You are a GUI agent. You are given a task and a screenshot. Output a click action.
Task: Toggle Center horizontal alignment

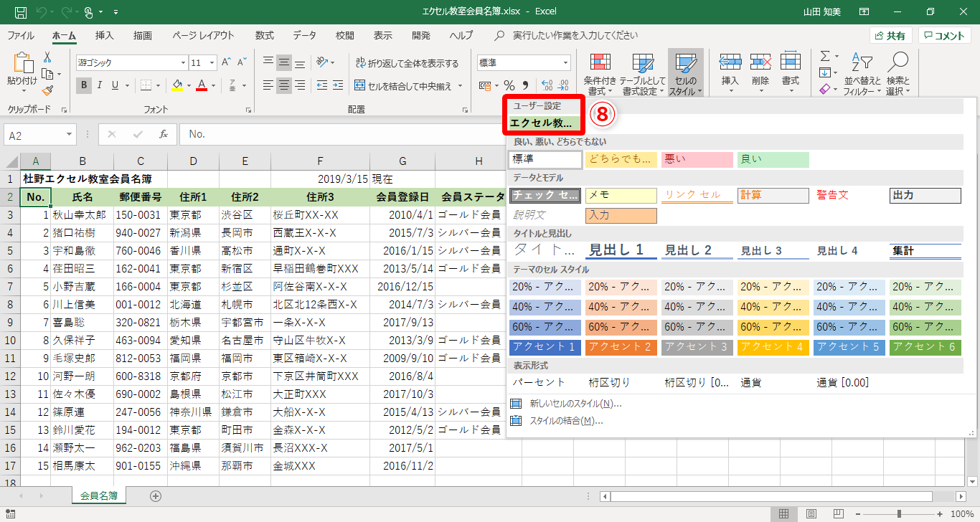coord(285,86)
